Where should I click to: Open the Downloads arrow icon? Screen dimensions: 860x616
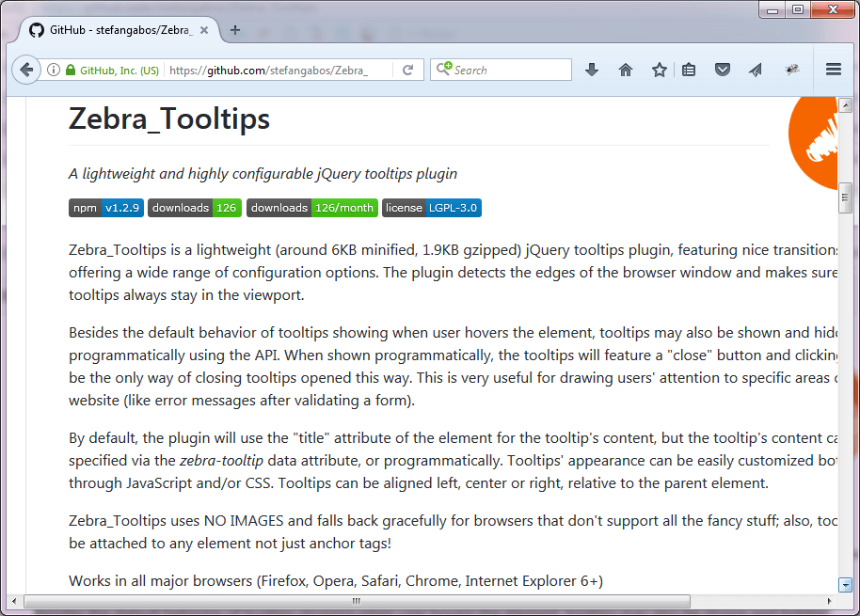591,70
